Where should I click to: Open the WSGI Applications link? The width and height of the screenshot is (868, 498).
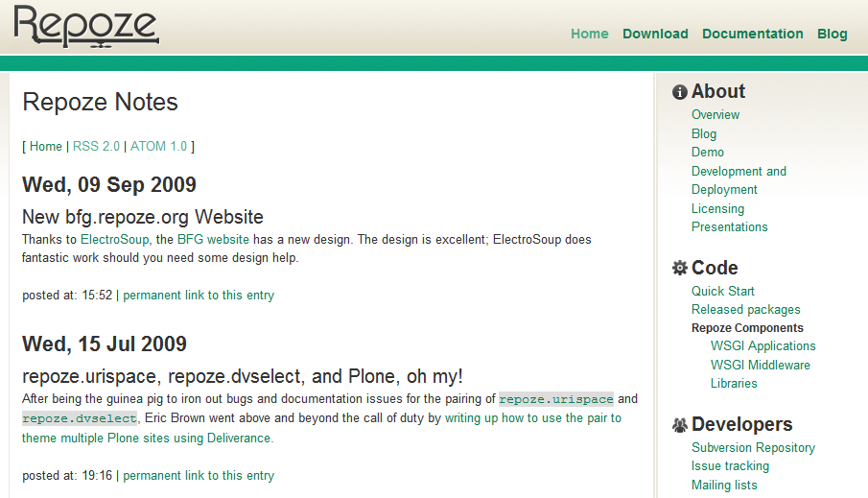point(763,346)
